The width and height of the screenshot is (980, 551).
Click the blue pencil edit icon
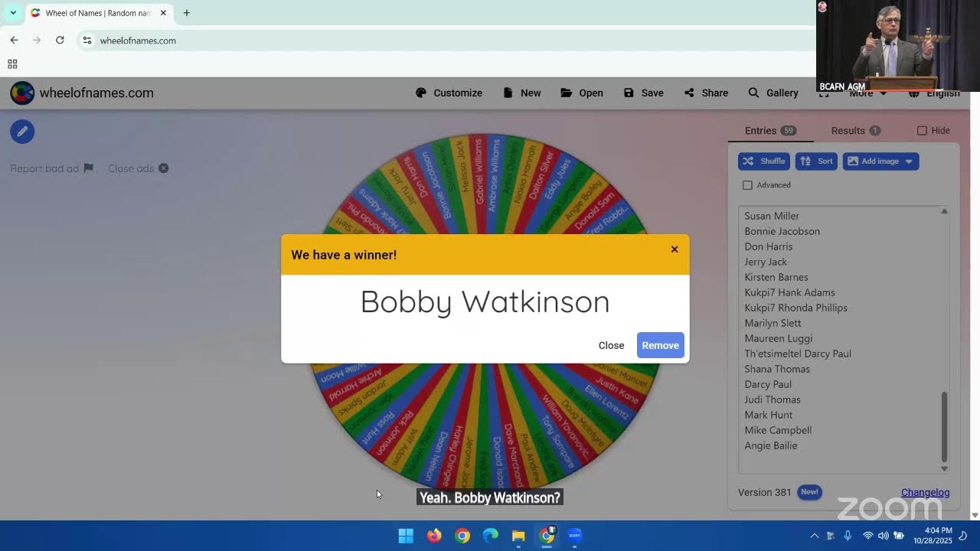coord(22,132)
